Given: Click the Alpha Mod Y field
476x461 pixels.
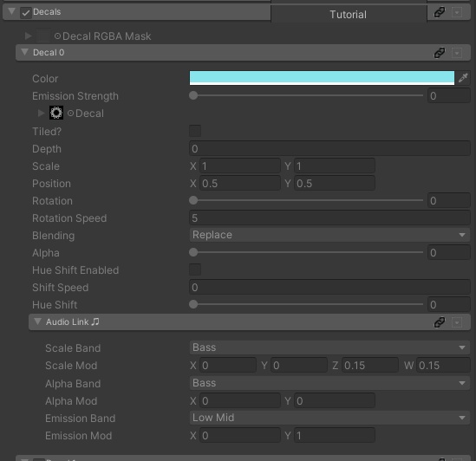Looking at the screenshot, I should 334,400.
